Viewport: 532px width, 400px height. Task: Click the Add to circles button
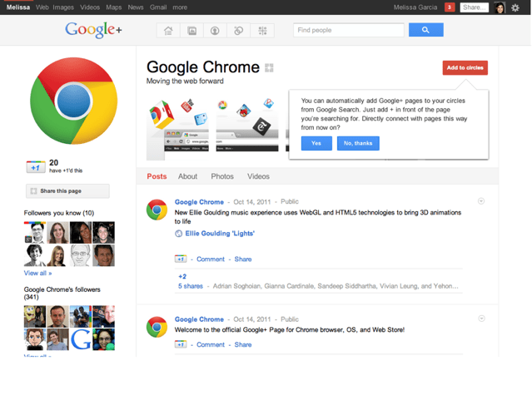[465, 68]
